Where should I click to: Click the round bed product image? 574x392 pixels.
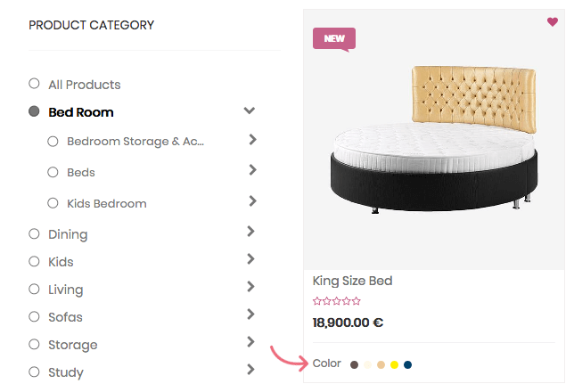434,143
